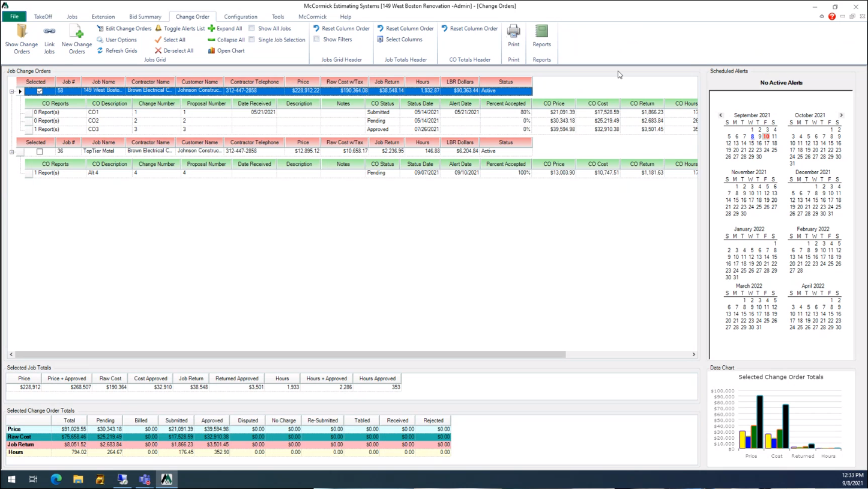This screenshot has width=868, height=489.
Task: Uncheck Selected box for job 58
Action: point(40,91)
